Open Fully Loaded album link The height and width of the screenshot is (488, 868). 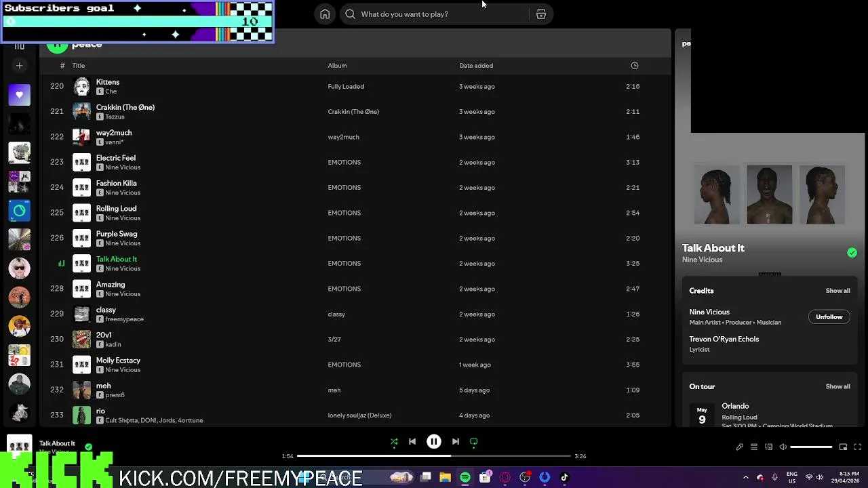[x=346, y=87]
